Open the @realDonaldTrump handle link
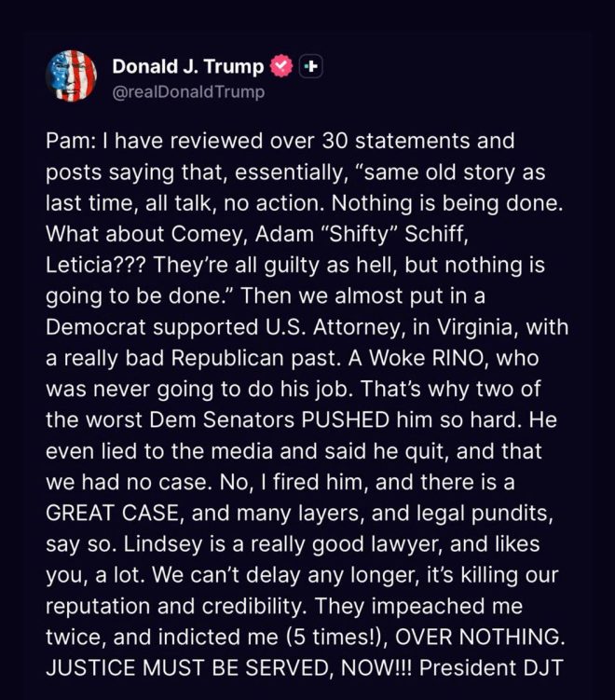 pos(188,92)
